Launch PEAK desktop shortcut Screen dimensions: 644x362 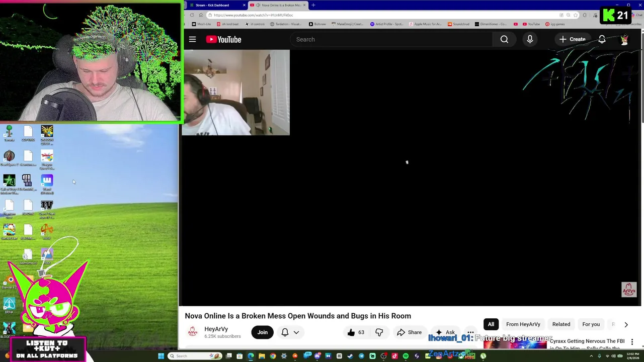click(x=47, y=256)
